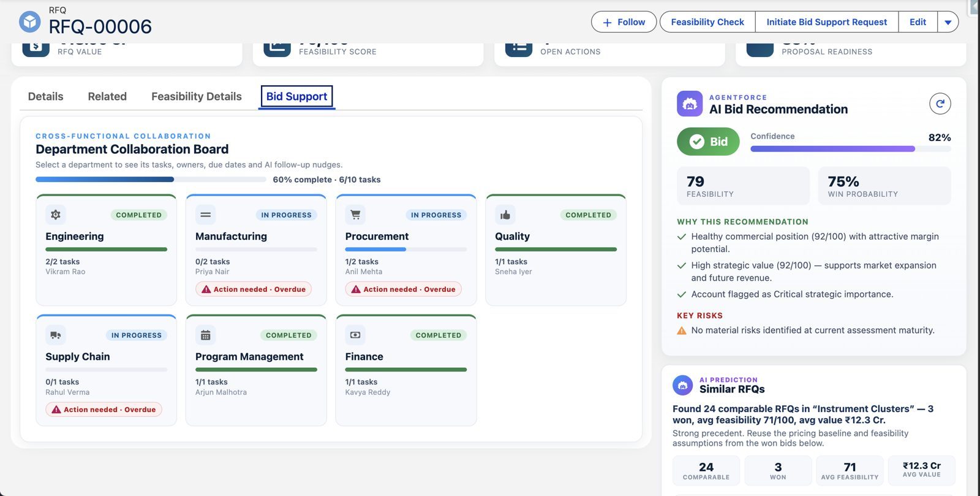Switch to the Related tab

click(x=107, y=96)
